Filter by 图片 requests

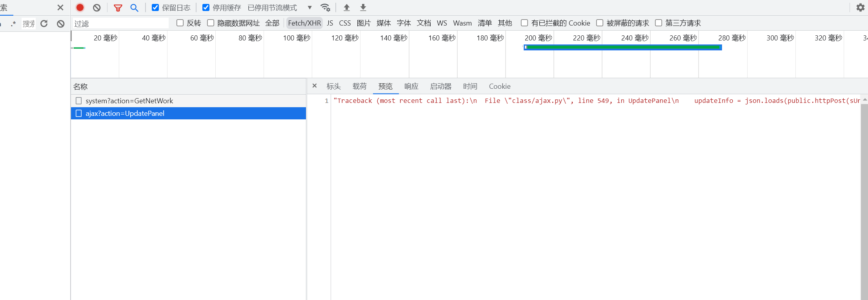point(364,23)
